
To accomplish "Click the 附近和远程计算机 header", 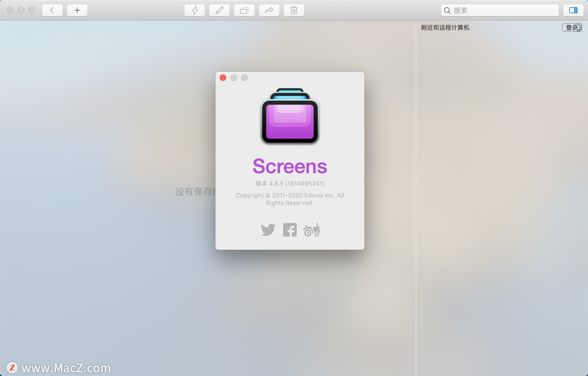I will [445, 28].
